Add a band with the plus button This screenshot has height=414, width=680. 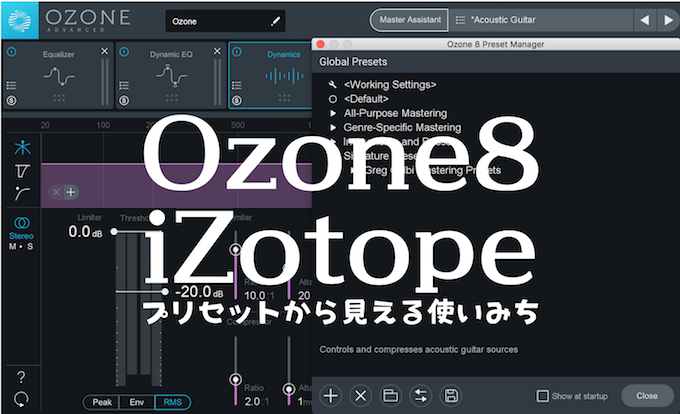click(71, 192)
